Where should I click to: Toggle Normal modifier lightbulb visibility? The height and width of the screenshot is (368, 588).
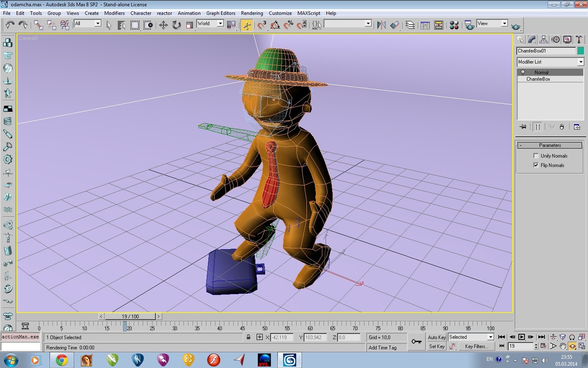click(x=523, y=72)
